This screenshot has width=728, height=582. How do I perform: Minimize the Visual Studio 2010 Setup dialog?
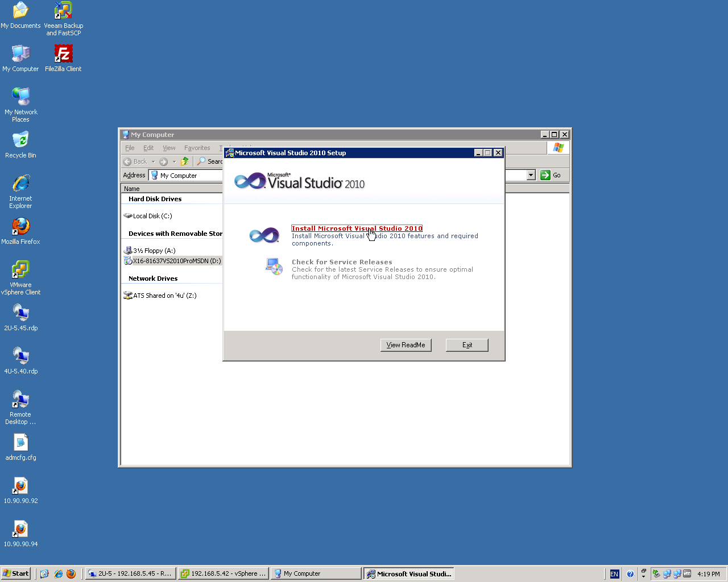(x=478, y=153)
